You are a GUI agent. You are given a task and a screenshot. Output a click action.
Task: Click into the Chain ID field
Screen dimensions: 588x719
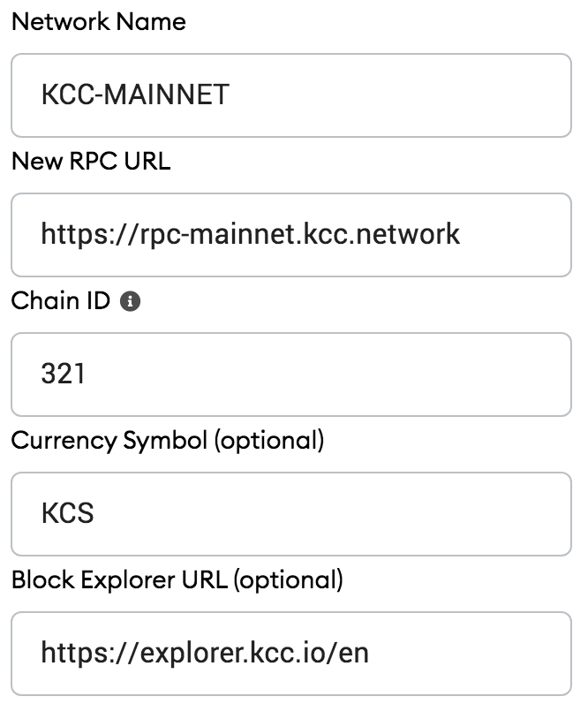pos(290,375)
